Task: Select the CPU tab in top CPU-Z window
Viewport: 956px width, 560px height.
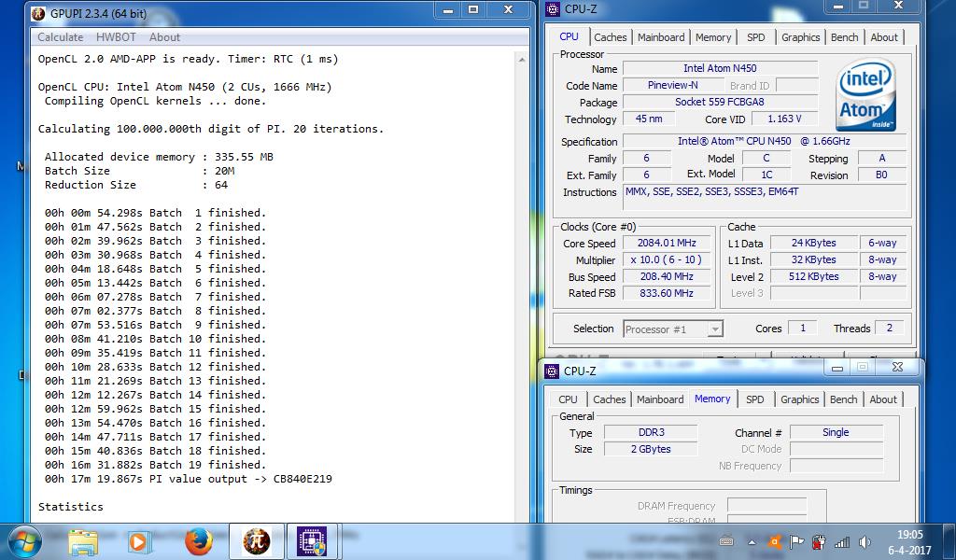Action: coord(569,36)
